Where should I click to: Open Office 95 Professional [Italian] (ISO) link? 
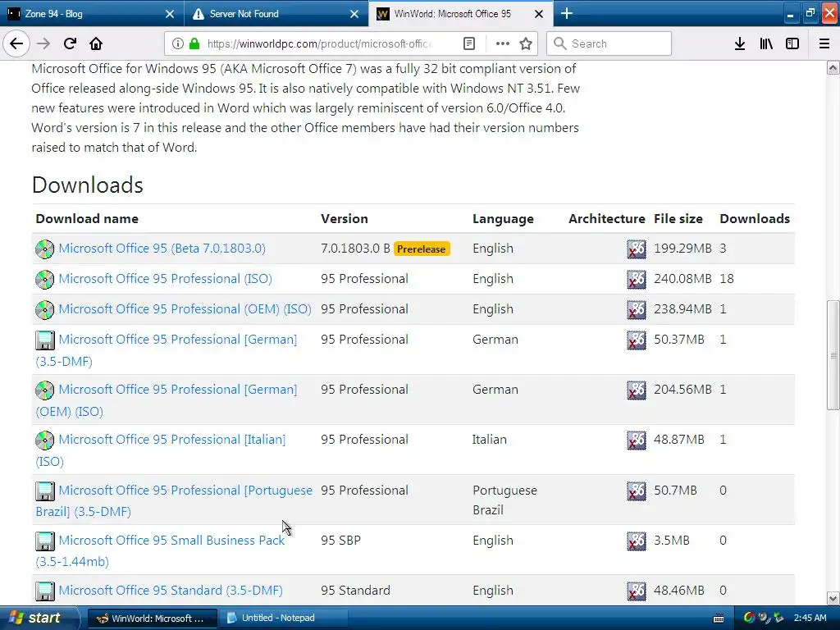click(x=172, y=440)
